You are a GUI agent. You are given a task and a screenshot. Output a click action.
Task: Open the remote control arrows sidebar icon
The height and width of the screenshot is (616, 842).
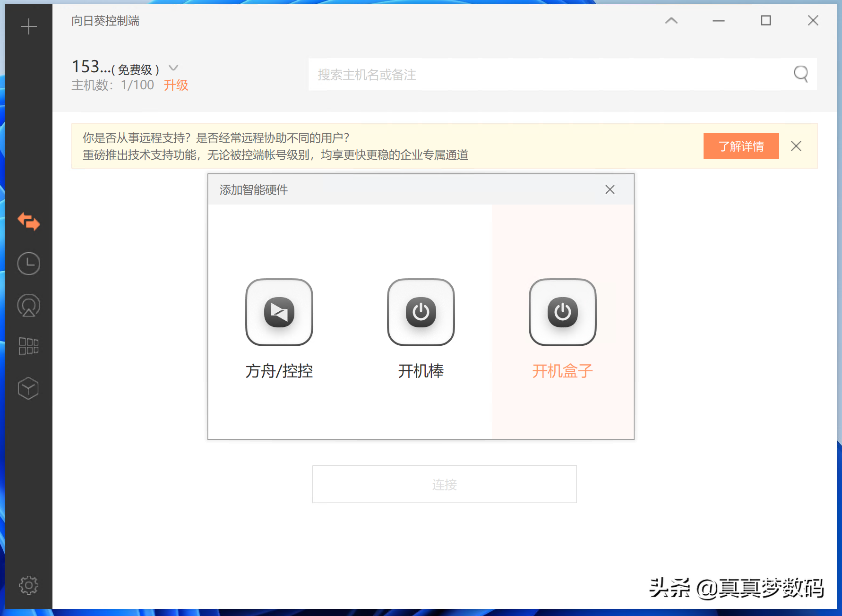pyautogui.click(x=29, y=222)
